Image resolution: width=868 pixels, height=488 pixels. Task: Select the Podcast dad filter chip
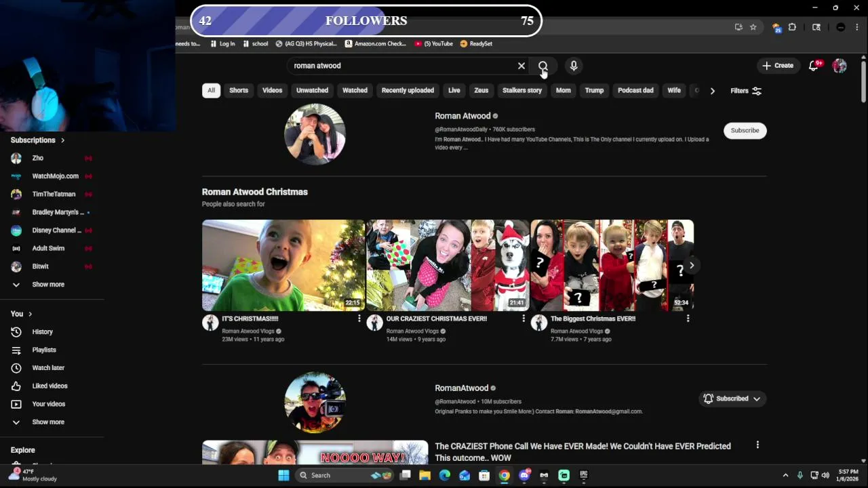(635, 90)
